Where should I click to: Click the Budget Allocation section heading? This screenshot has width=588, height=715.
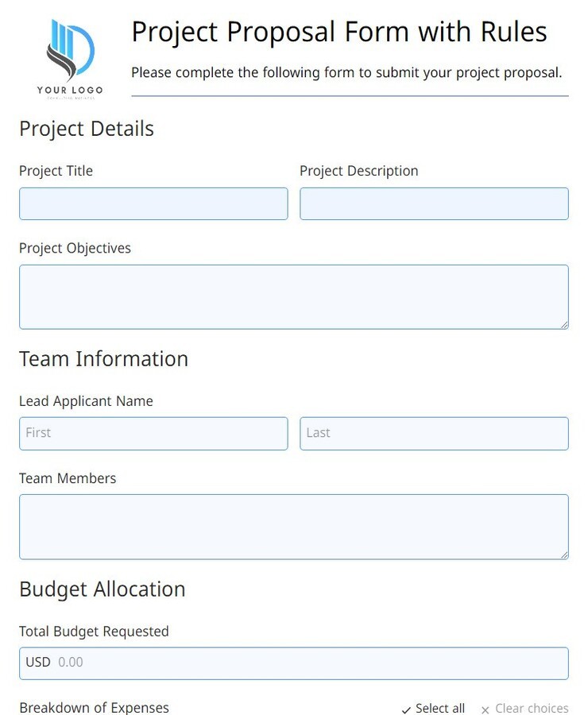102,589
